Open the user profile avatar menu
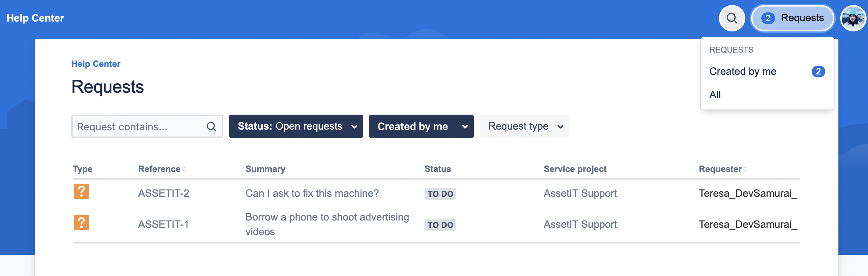The image size is (868, 276). (853, 18)
